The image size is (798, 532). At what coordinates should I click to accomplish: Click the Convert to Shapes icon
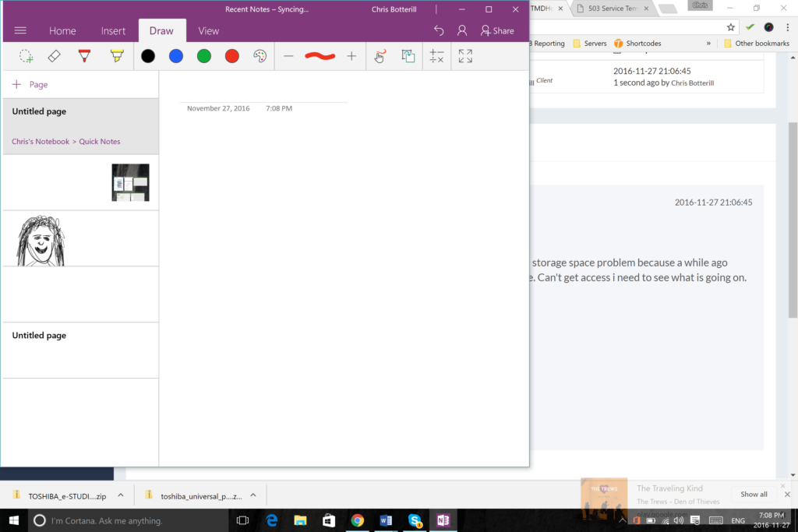point(408,56)
